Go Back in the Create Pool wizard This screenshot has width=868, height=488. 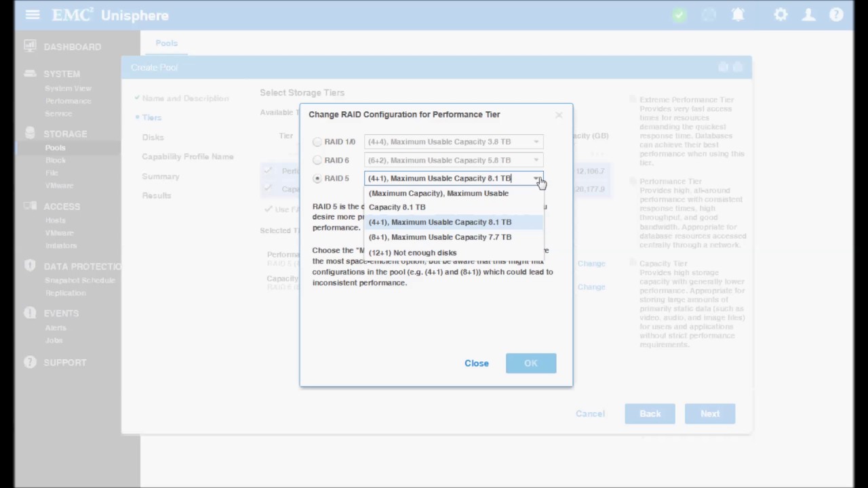650,413
